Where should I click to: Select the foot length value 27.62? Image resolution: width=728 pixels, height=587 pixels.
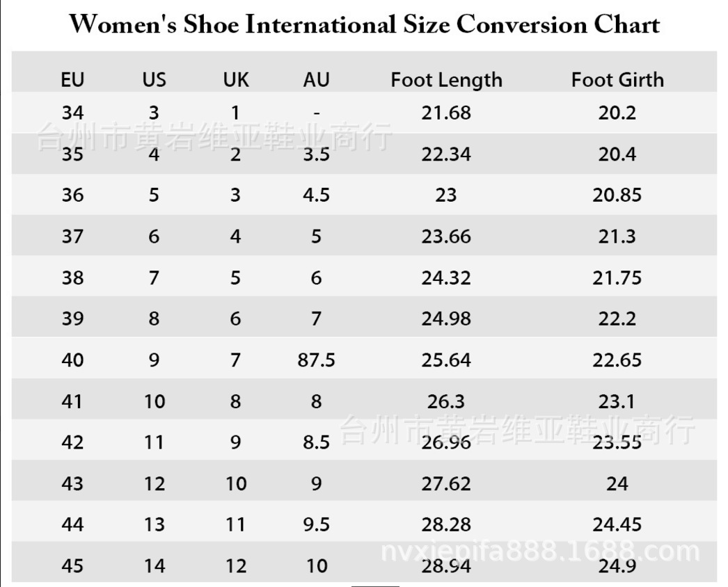tap(446, 483)
